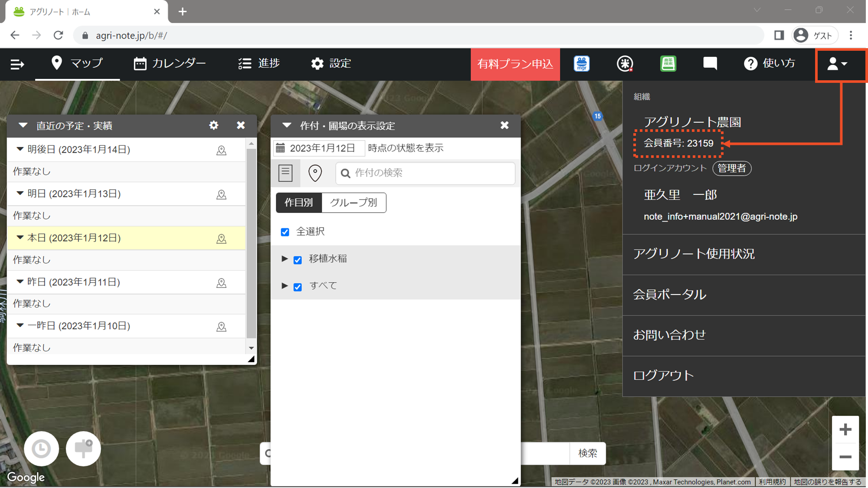Open the 使い方 help link
This screenshot has height=488, width=868.
click(x=770, y=64)
